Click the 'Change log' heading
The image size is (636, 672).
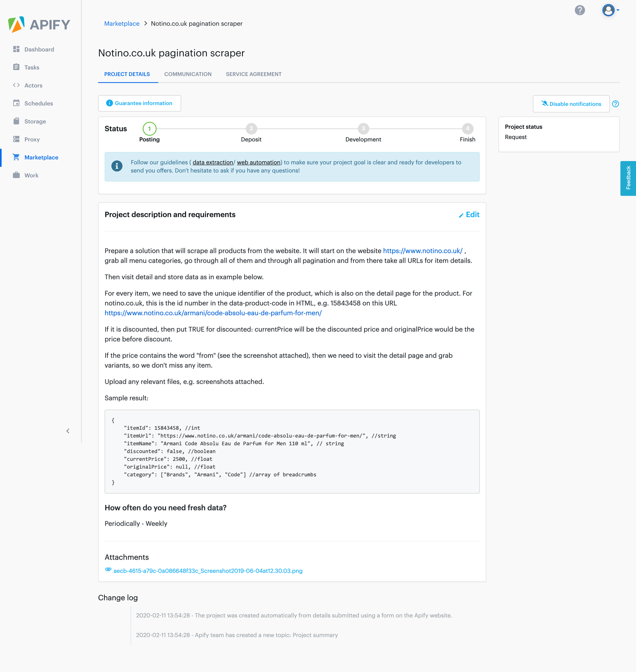(118, 597)
